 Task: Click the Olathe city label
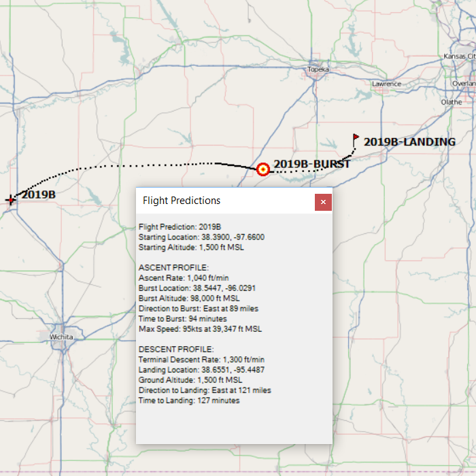452,102
